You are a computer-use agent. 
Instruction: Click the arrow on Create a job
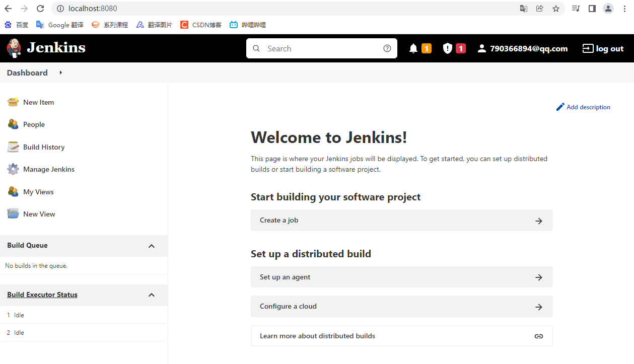point(539,221)
